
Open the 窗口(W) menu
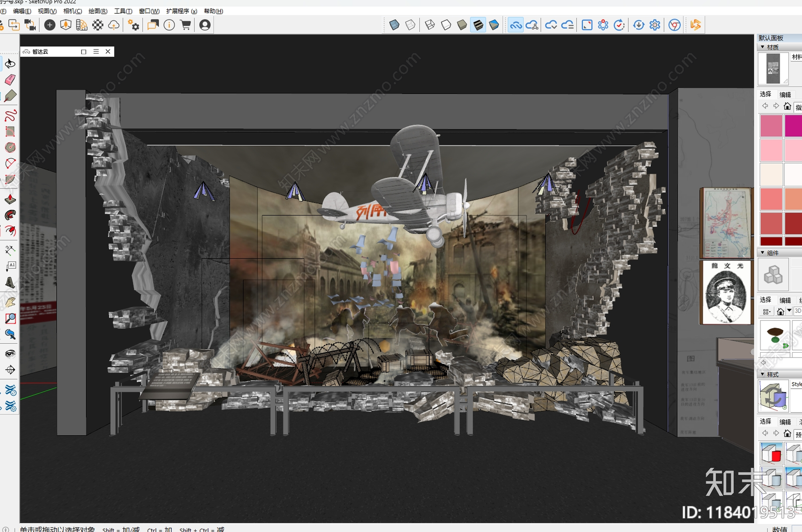coord(149,11)
